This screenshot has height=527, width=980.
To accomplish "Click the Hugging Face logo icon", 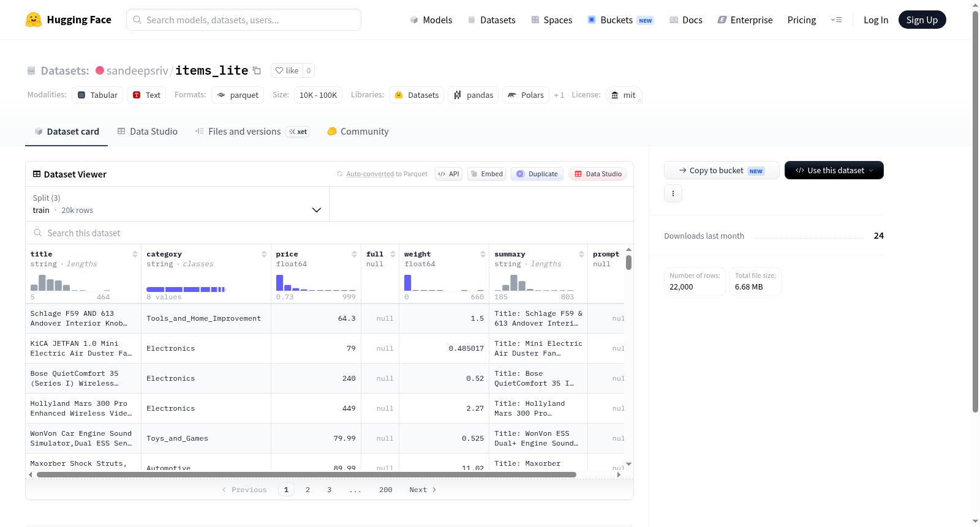I will coord(34,20).
